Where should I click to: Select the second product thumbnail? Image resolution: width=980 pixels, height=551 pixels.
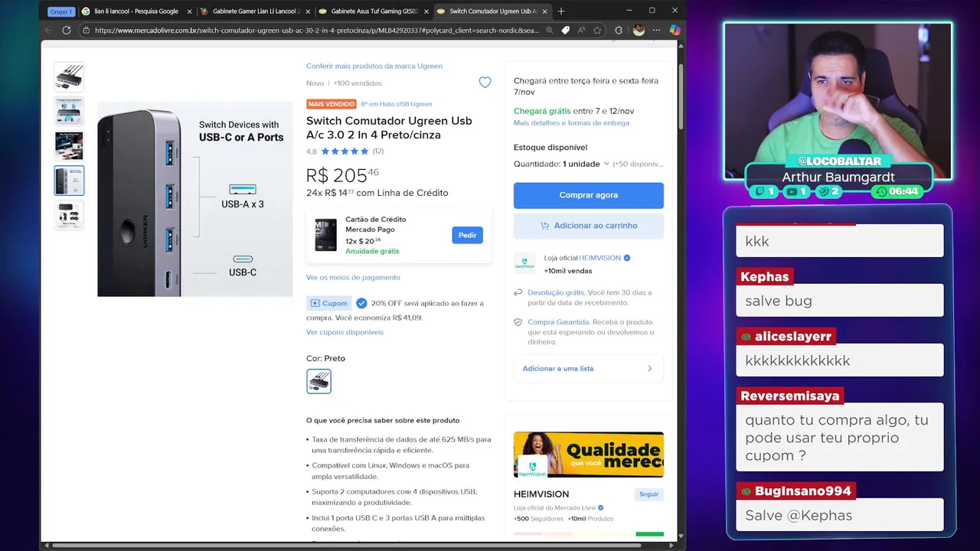pos(69,111)
